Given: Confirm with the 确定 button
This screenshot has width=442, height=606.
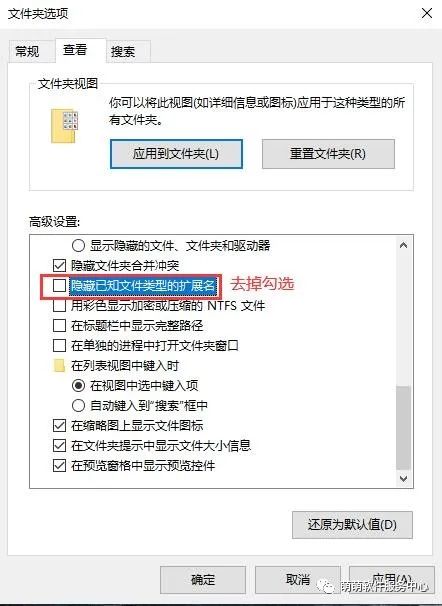Looking at the screenshot, I should pos(203,580).
